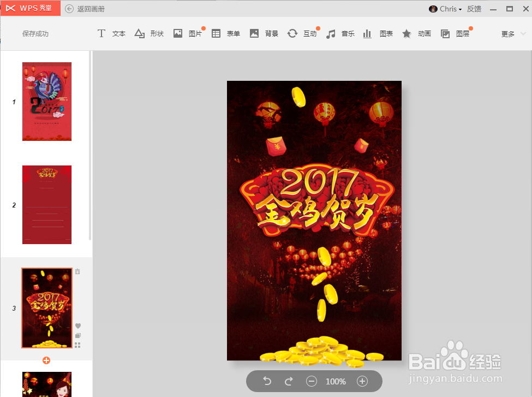The height and width of the screenshot is (397, 532).
Task: Undo the last action
Action: (267, 381)
